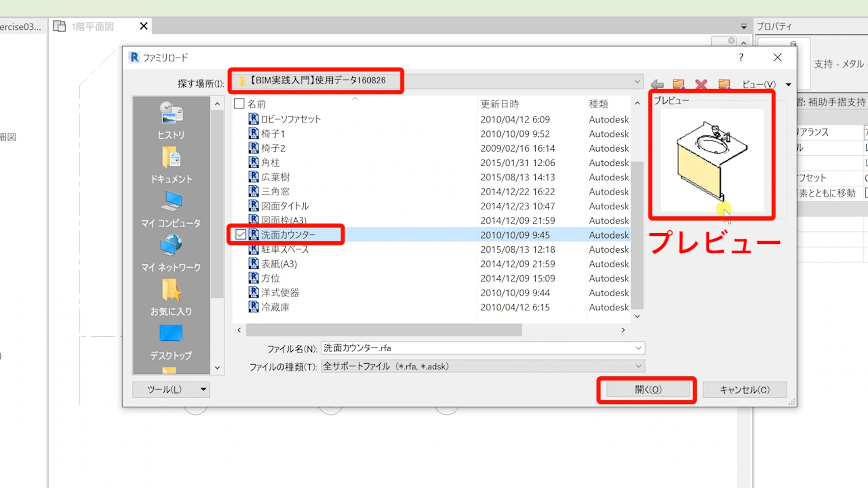Click the file list horizontal scrollbar
This screenshot has width=868, height=488.
(384, 330)
